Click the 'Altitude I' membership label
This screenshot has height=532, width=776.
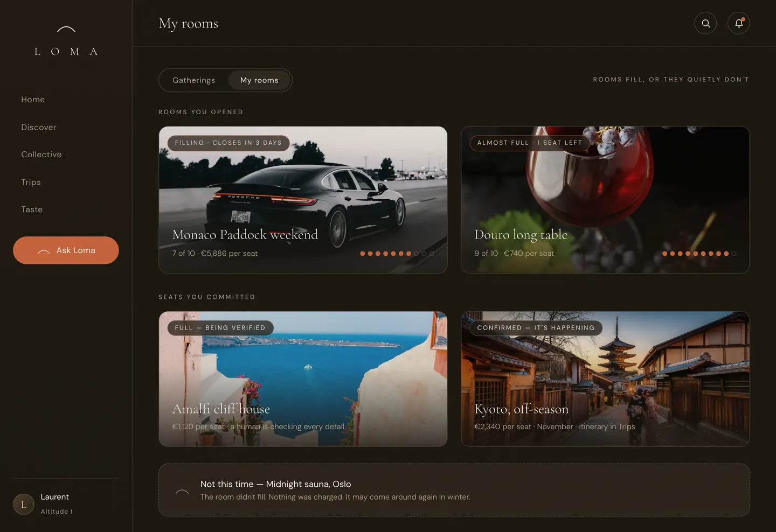[x=57, y=512]
